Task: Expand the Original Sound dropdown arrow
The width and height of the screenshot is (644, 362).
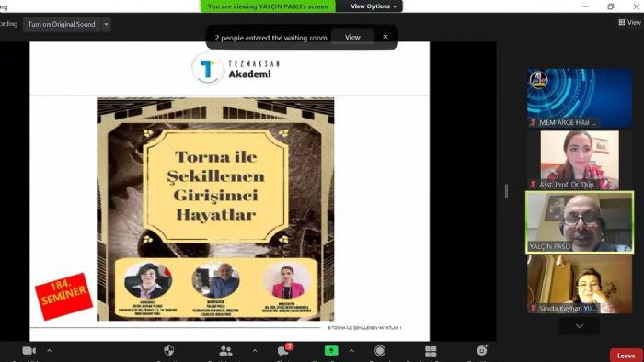Action: point(106,24)
